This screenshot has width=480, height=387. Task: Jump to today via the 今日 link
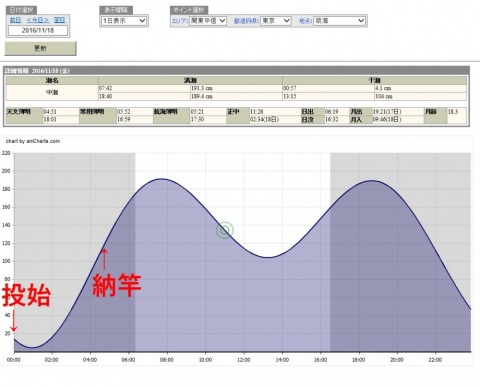pyautogui.click(x=38, y=20)
